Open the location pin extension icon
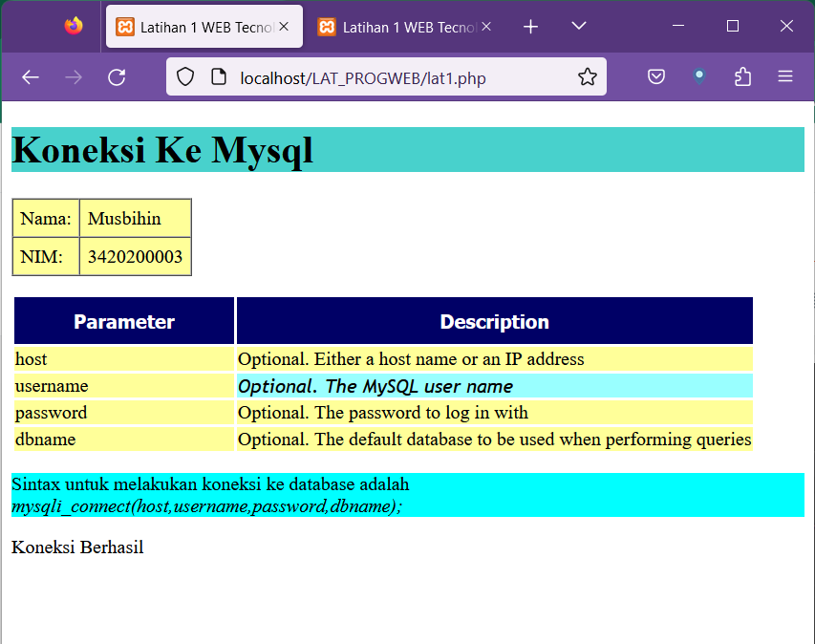 699,77
